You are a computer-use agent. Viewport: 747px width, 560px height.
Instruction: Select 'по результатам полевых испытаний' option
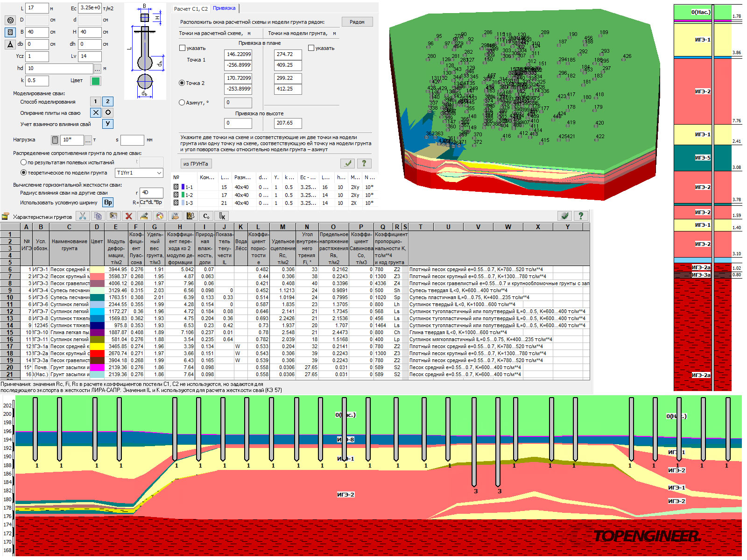[23, 162]
